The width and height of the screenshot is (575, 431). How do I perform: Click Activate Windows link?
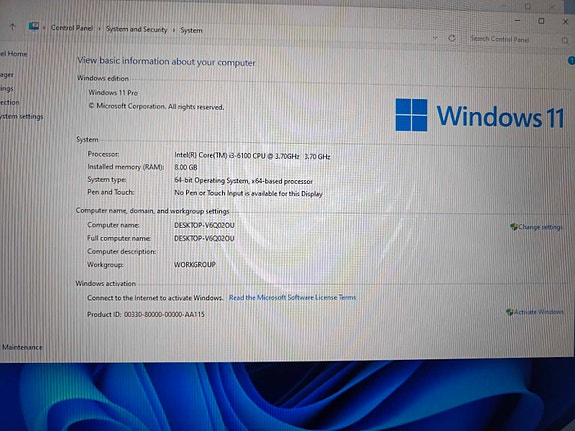click(539, 312)
